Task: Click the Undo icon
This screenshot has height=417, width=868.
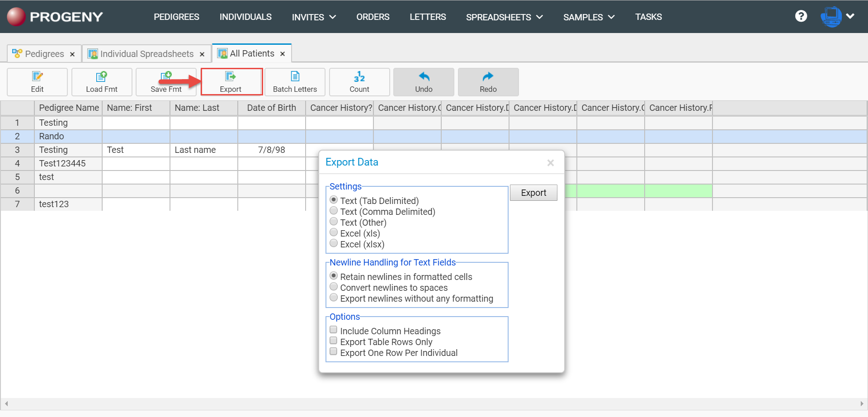Action: click(x=423, y=82)
